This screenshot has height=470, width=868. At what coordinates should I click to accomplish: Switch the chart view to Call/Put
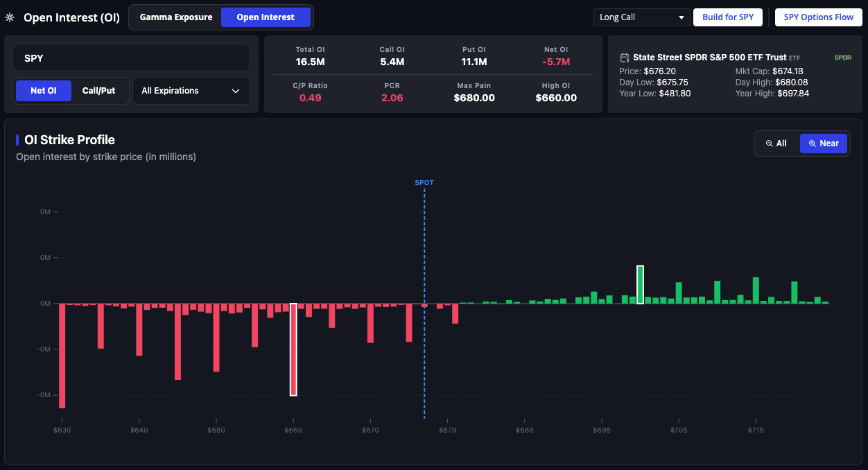pyautogui.click(x=100, y=91)
